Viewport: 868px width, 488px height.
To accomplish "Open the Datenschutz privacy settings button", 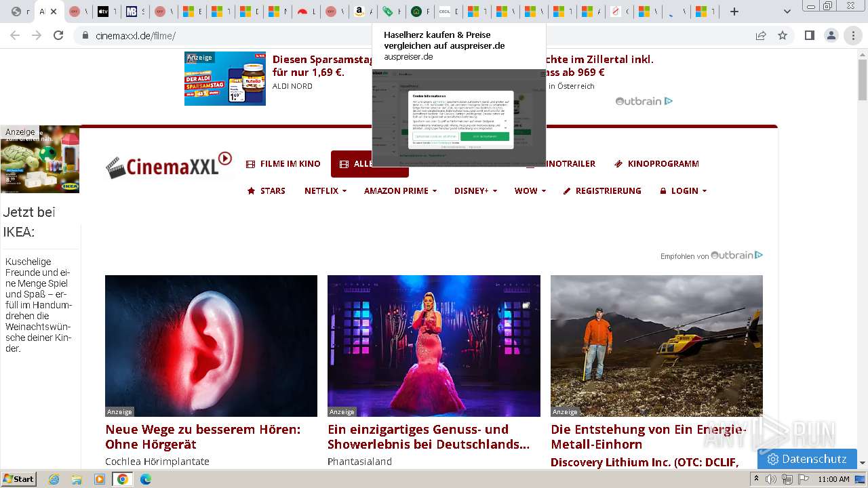I will [807, 459].
